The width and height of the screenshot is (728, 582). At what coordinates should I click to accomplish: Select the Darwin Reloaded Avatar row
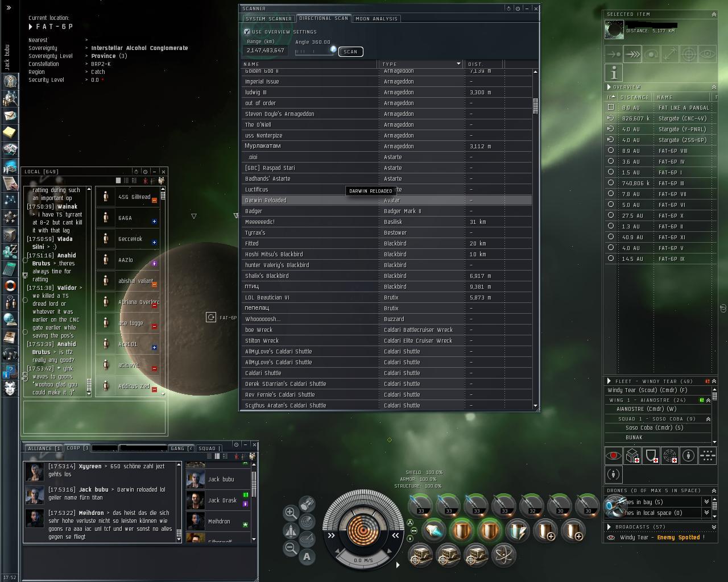pos(387,200)
